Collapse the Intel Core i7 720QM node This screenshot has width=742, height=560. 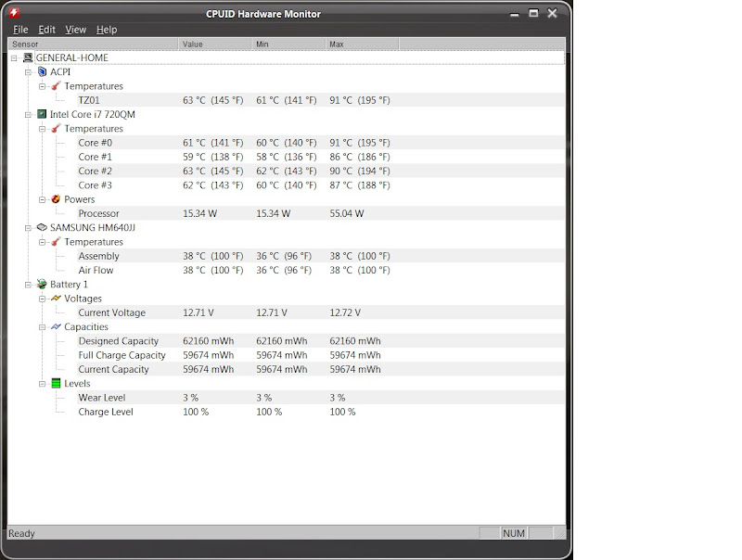29,114
